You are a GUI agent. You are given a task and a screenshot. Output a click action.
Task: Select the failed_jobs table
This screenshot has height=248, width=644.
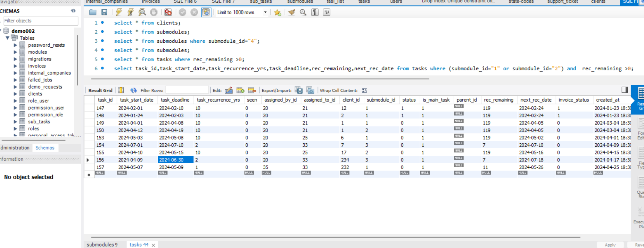(40, 80)
